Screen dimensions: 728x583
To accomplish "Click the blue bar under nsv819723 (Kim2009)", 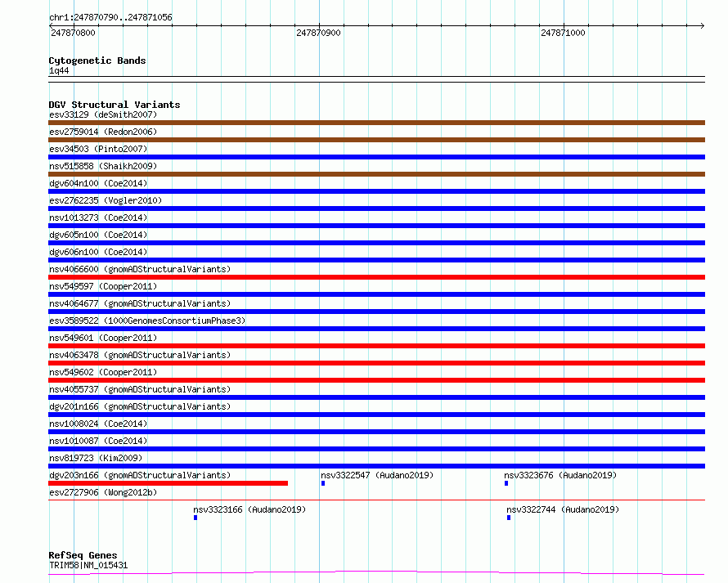I will [x=376, y=466].
